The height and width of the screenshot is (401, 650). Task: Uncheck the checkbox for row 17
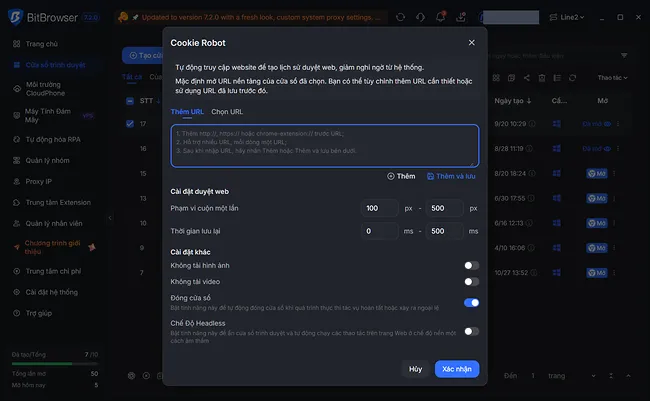[130, 124]
